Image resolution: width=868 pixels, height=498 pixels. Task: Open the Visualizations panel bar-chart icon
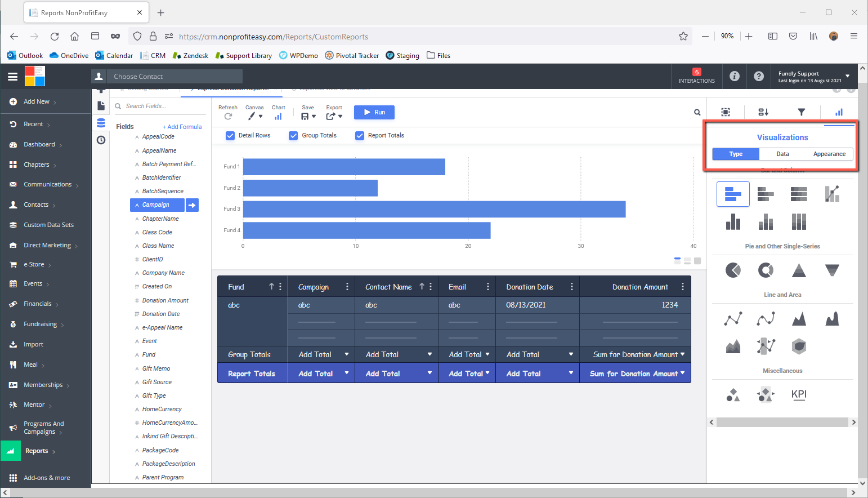(x=839, y=112)
